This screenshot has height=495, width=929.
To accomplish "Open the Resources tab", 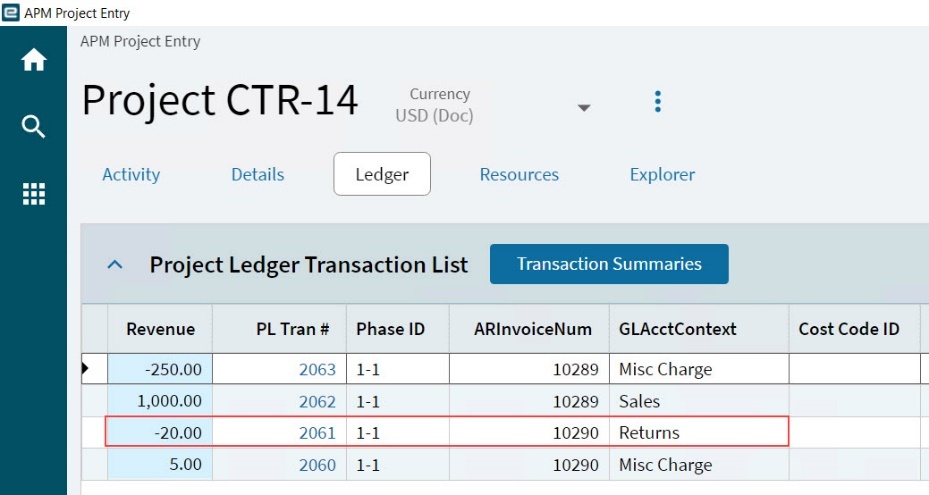I will [x=519, y=174].
